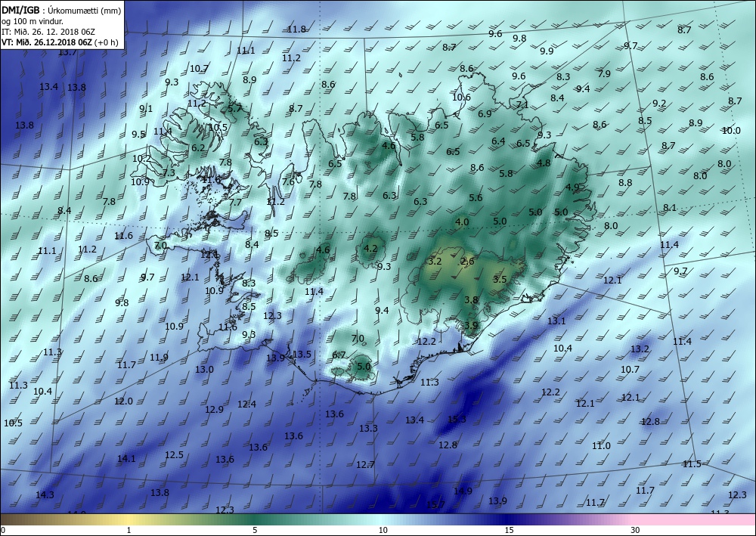Click the value 9.1 in the northwest
Screen dimensions: 756x536
point(146,109)
